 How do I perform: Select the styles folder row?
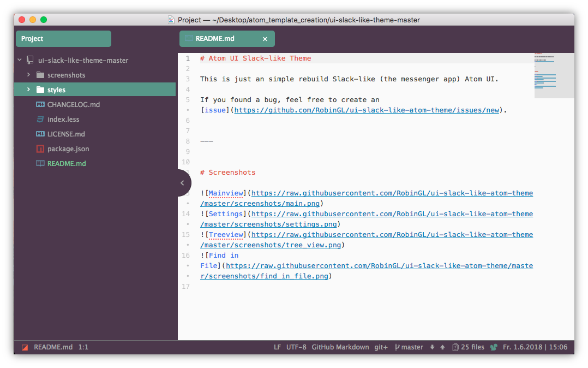pos(95,90)
